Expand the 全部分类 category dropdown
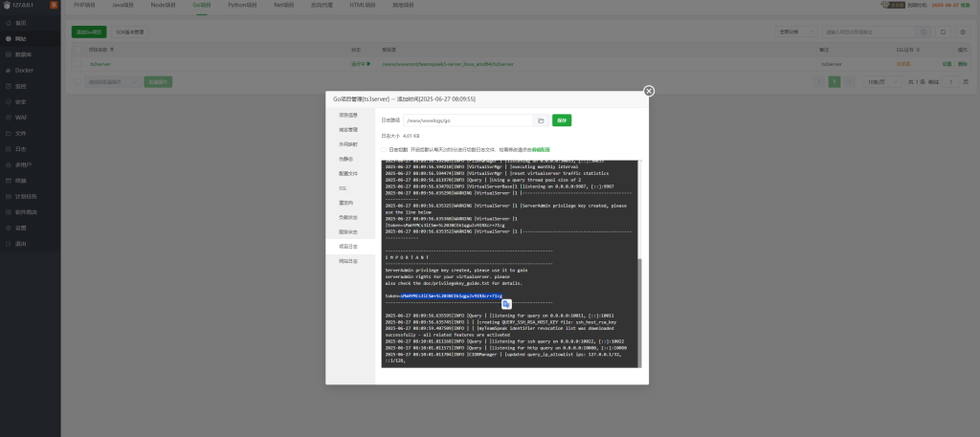This screenshot has height=437, width=980. [800, 32]
